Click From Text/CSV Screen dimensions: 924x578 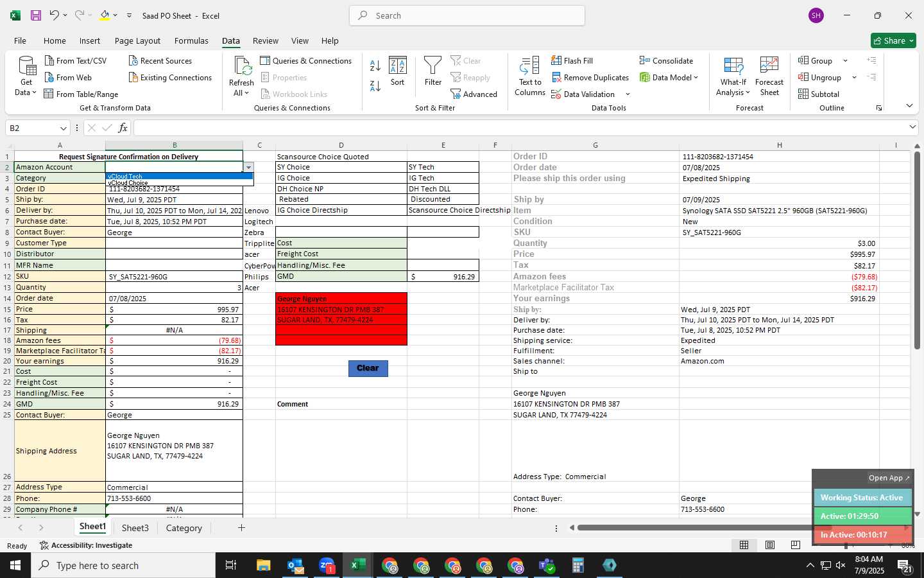[x=76, y=60]
